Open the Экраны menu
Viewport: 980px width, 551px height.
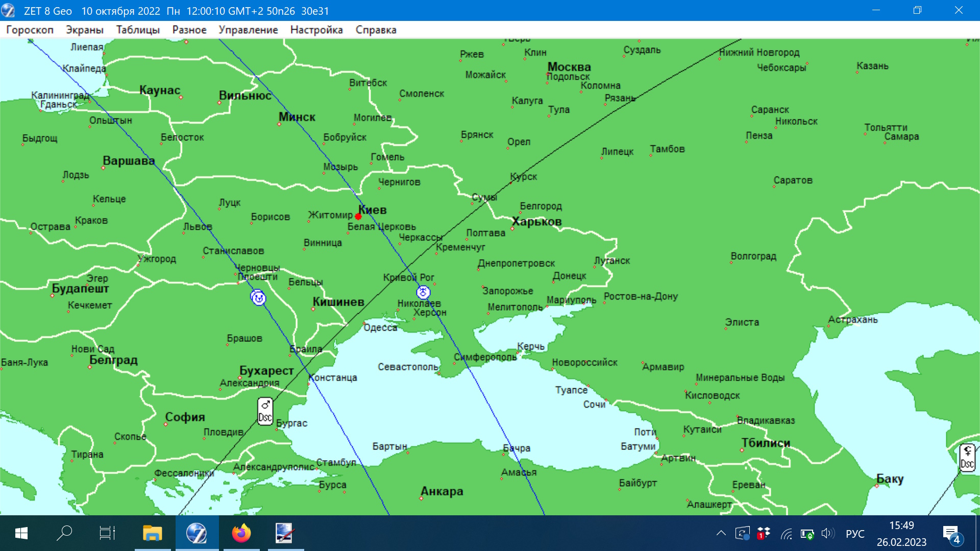[85, 30]
